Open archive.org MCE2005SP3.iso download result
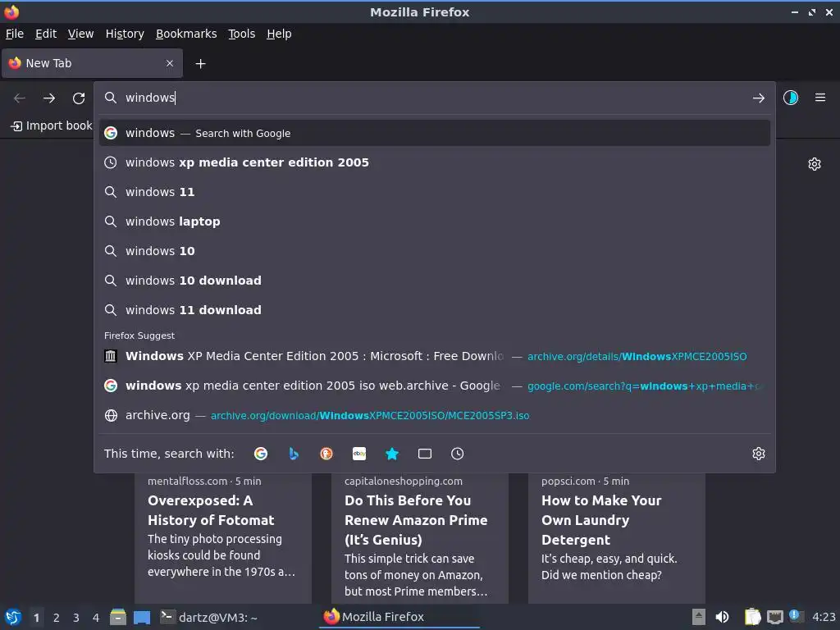The height and width of the screenshot is (630, 840). [435, 415]
